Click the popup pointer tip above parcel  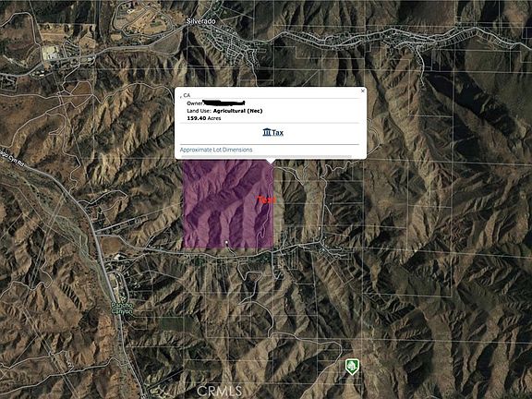[271, 161]
